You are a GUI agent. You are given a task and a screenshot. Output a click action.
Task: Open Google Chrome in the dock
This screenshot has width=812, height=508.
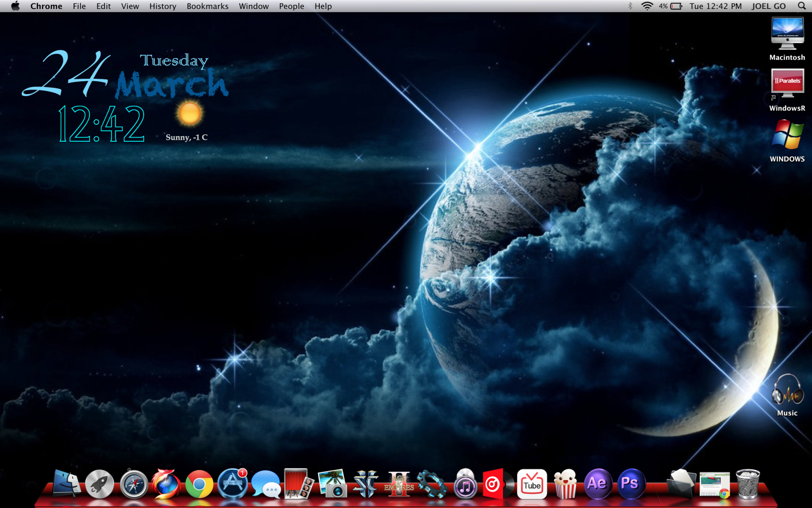pos(199,484)
